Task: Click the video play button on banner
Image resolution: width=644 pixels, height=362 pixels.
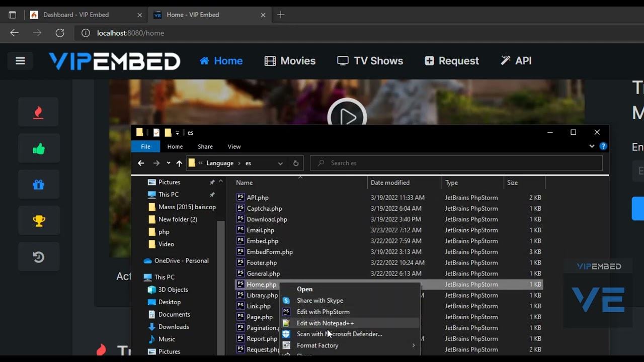Action: click(347, 117)
